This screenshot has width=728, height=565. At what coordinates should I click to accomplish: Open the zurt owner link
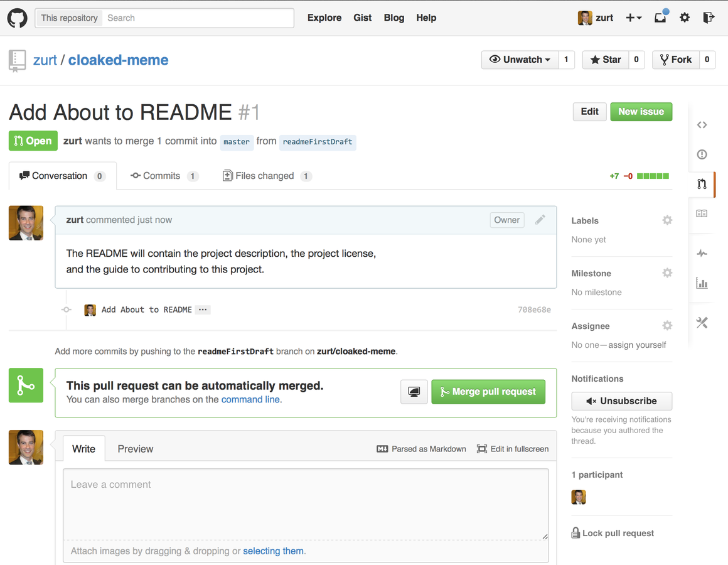click(45, 60)
